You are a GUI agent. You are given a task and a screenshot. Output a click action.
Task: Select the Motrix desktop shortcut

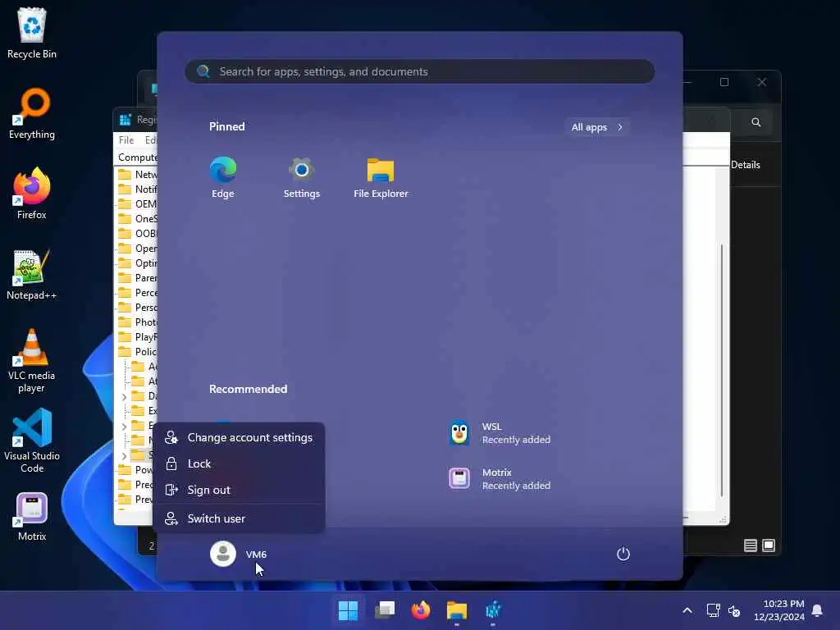tap(32, 518)
